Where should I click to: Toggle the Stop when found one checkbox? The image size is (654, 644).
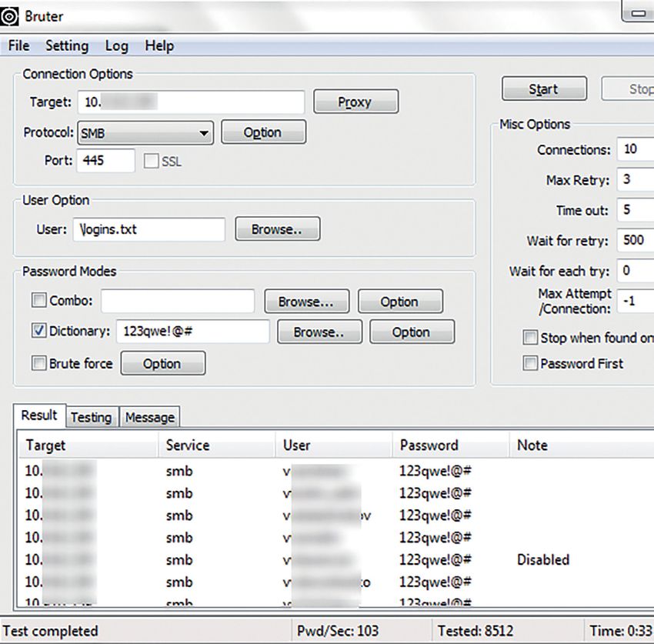530,338
